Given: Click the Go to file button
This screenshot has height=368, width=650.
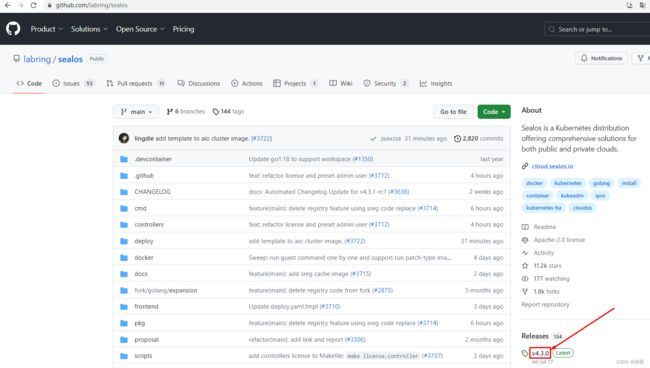Looking at the screenshot, I should [453, 112].
